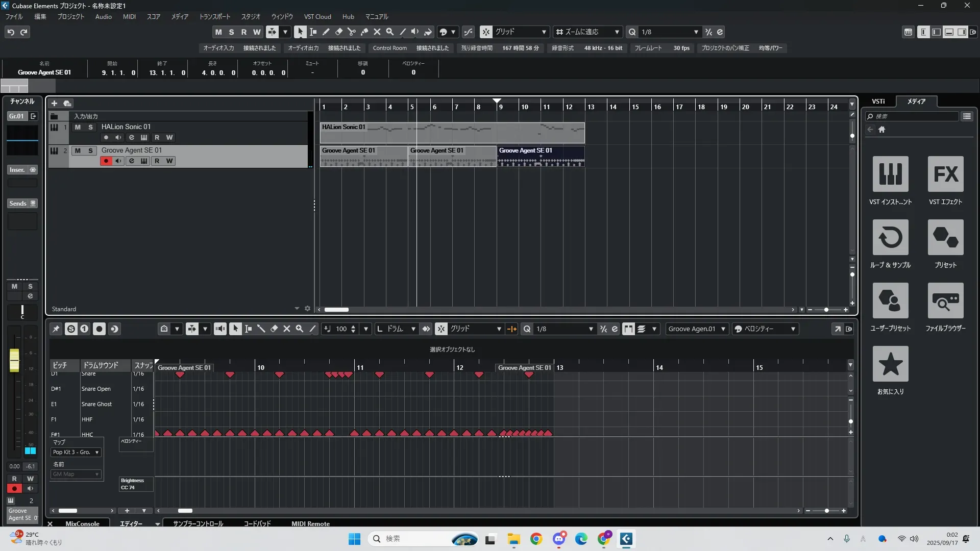Open the Pop Kit 3 drum map dropdown

76,452
